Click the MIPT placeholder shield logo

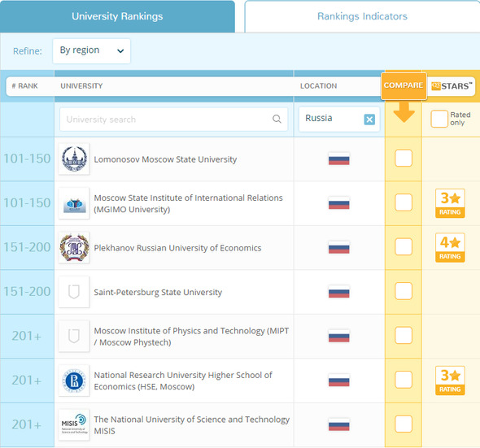tap(74, 336)
